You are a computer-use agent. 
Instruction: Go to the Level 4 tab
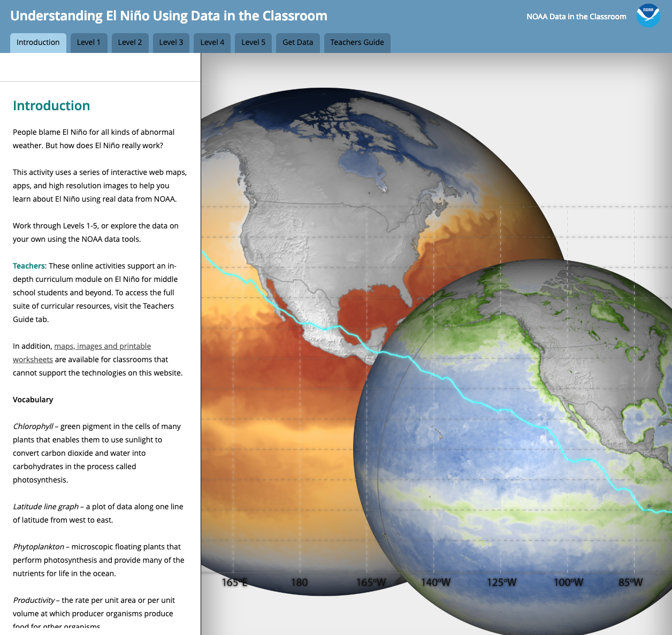pos(211,42)
